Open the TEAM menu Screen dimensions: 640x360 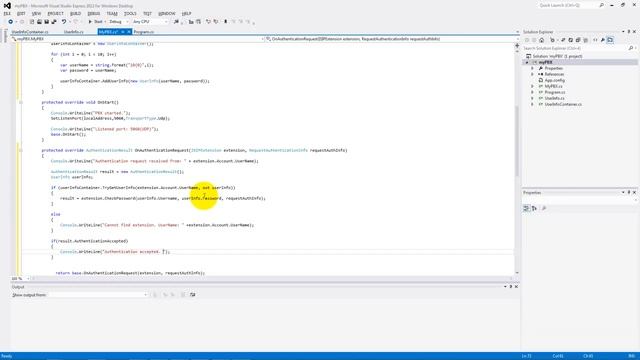click(x=112, y=13)
